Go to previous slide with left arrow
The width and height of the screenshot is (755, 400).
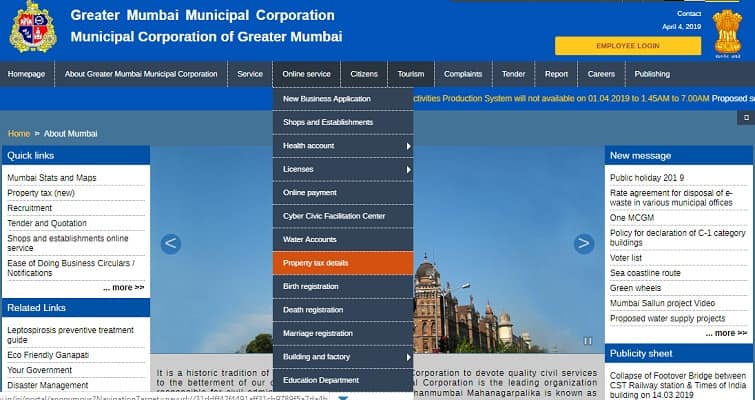(171, 243)
